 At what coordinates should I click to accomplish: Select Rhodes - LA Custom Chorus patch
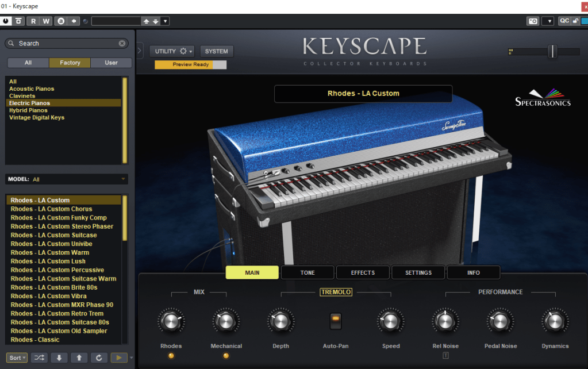[52, 209]
